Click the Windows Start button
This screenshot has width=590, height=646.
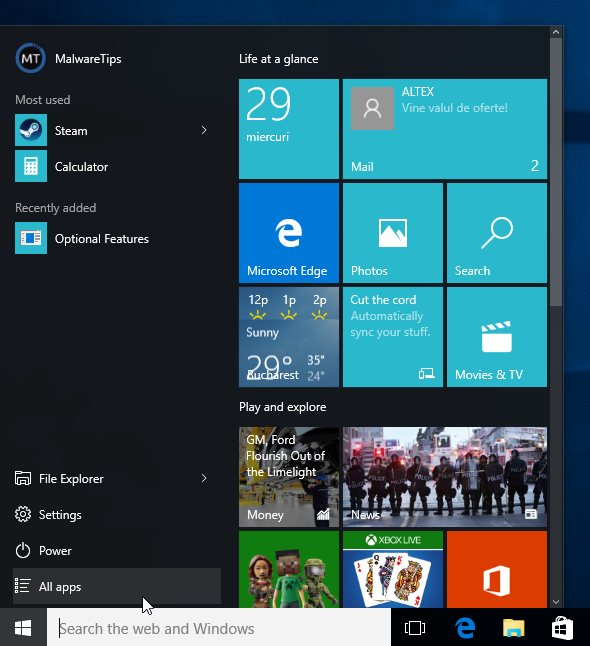pyautogui.click(x=23, y=628)
